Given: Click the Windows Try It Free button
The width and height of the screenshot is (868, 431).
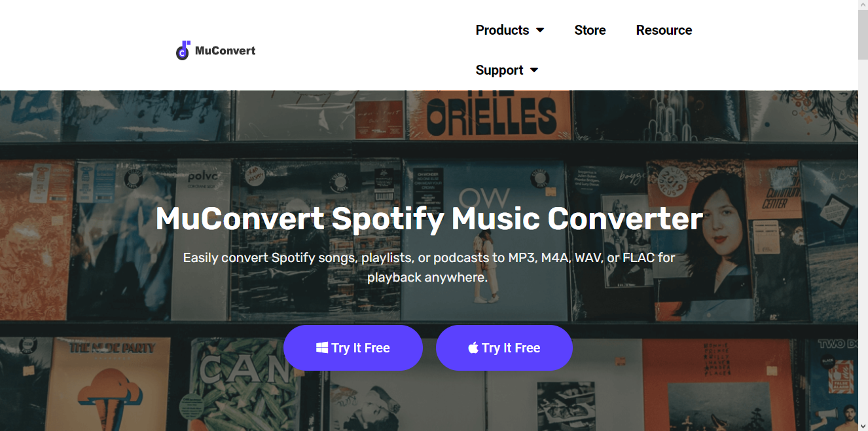Looking at the screenshot, I should (353, 348).
